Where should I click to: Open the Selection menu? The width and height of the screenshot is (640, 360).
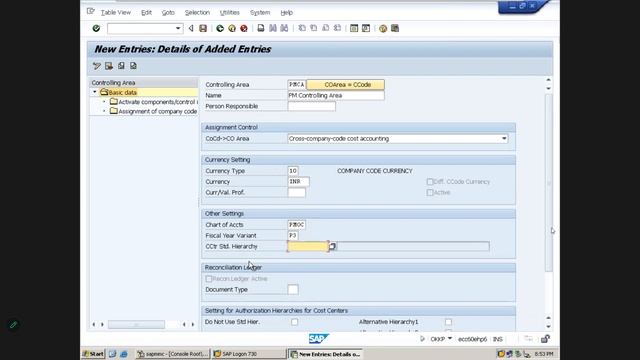197,13
